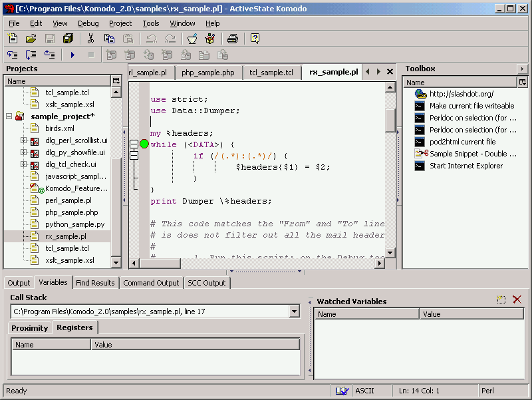532x400 pixels.
Task: Add a watched variable with the new-item icon
Action: coord(501,300)
